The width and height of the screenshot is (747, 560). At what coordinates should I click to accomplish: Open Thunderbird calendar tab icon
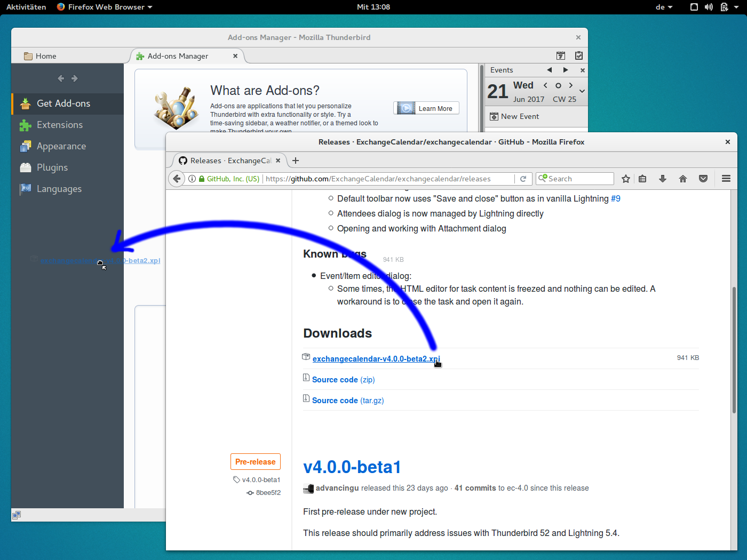tap(561, 55)
